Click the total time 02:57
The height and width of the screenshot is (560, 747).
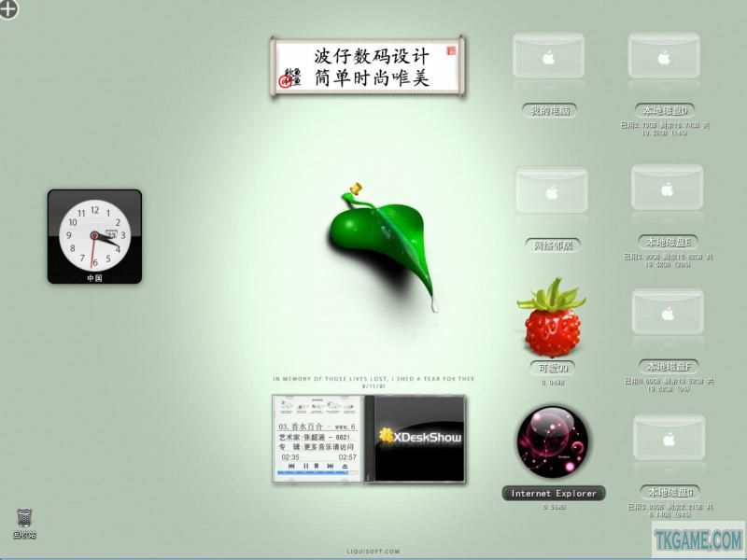(347, 456)
